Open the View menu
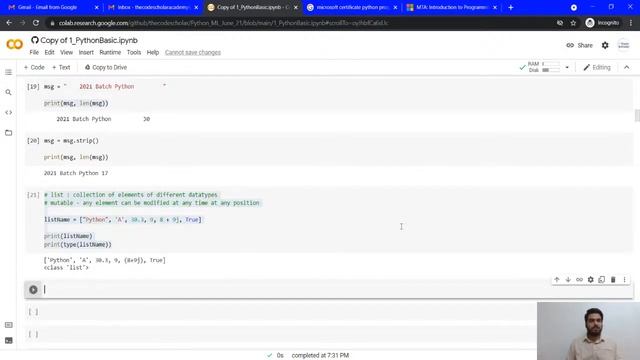640x360 pixels. [67, 52]
